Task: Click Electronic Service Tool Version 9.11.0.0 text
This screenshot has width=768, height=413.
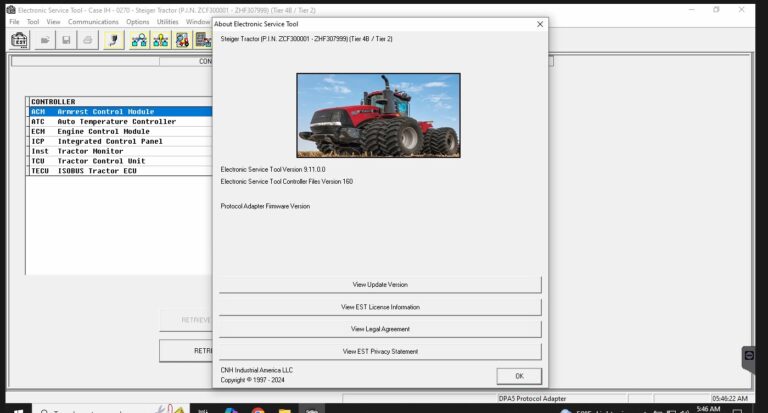Action: 273,170
